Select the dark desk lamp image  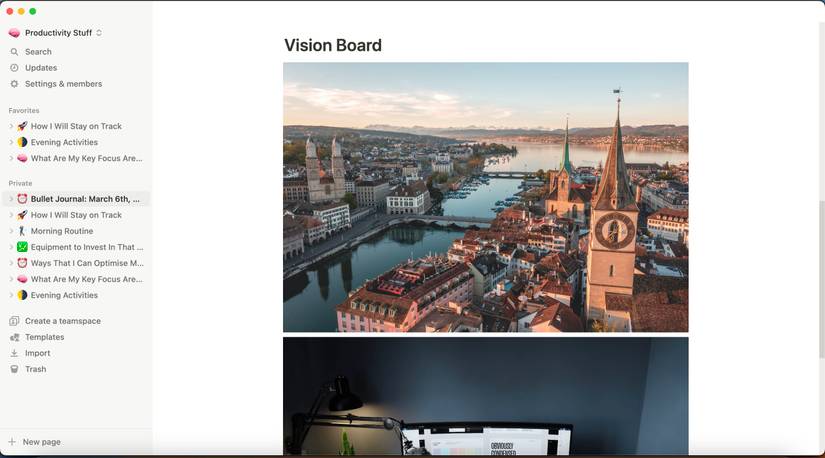(x=486, y=396)
